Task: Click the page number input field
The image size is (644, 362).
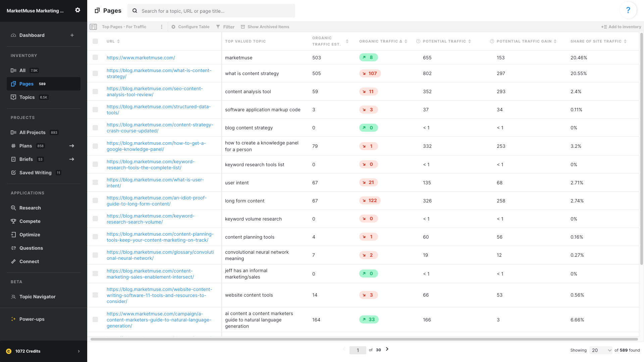Action: coord(358,350)
